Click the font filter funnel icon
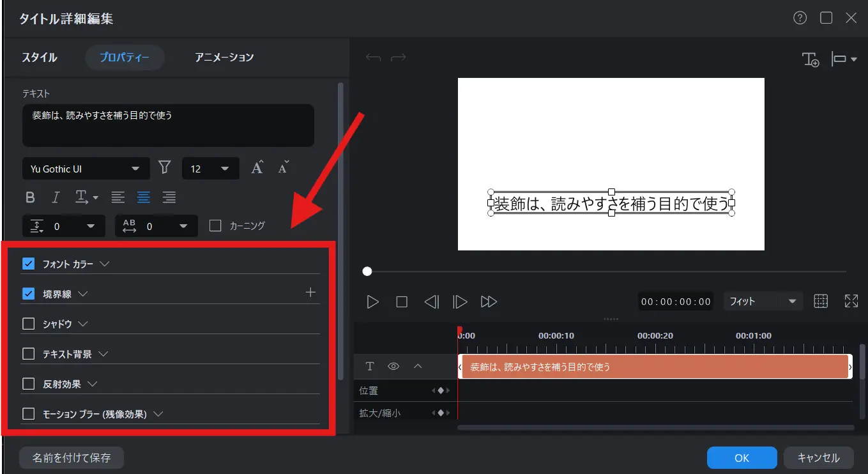Image resolution: width=868 pixels, height=474 pixels. point(165,168)
